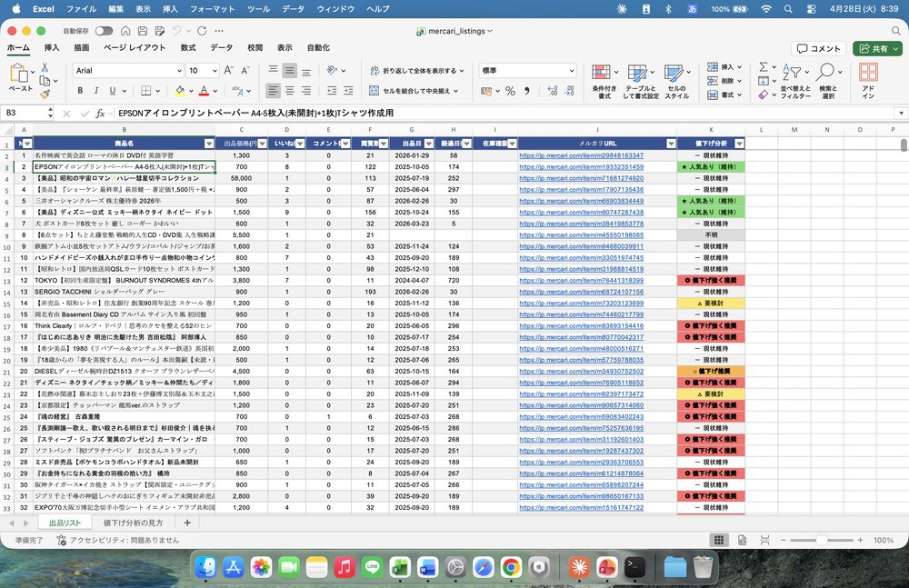Click the Paste clipboard icon
909x588 pixels.
click(18, 74)
